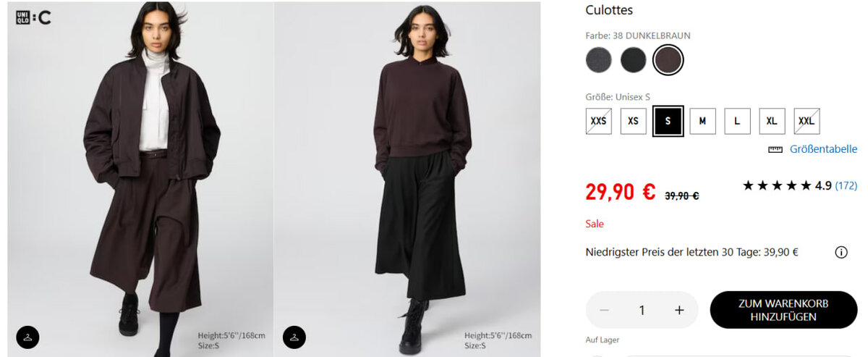The height and width of the screenshot is (357, 868).
Task: Open price info circle icon
Action: pos(841,253)
